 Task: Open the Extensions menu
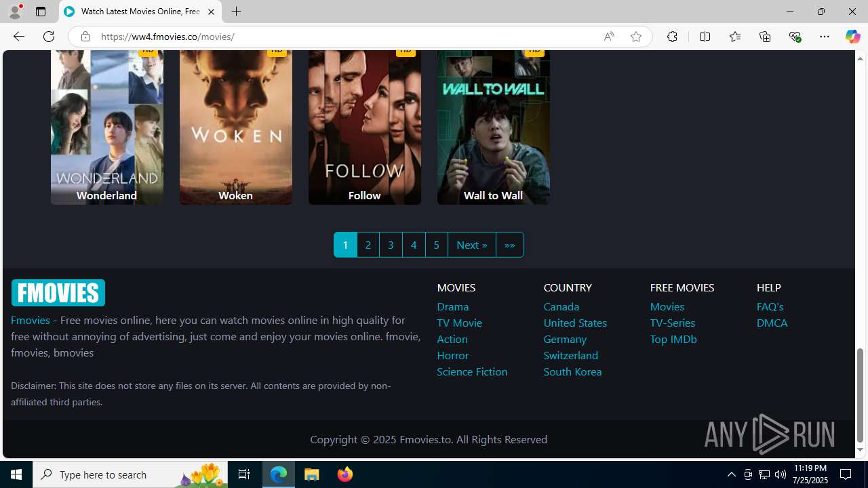tap(672, 37)
